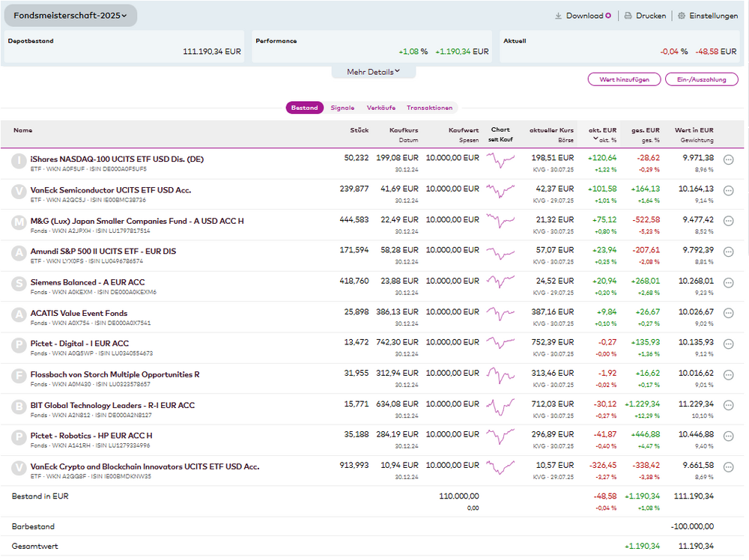Sort by akt. EUR column arrow
The image size is (749, 560).
pyautogui.click(x=595, y=139)
